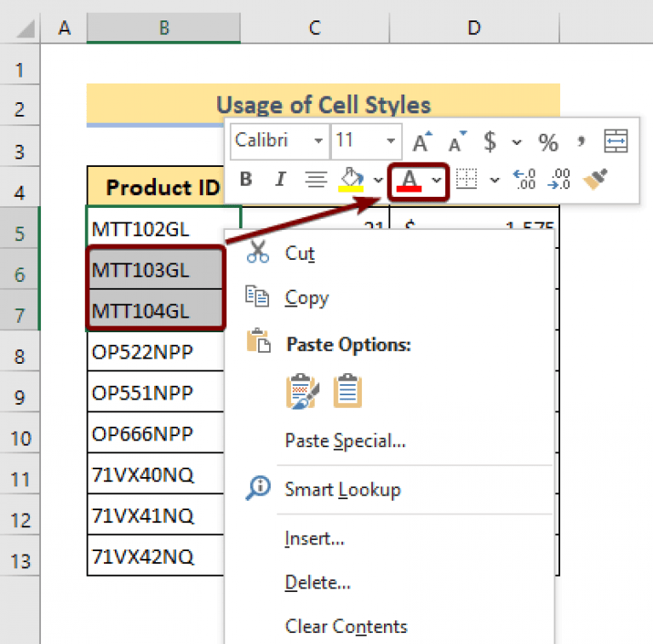
Task: Open the Calibri font name dropdown
Action: click(318, 141)
